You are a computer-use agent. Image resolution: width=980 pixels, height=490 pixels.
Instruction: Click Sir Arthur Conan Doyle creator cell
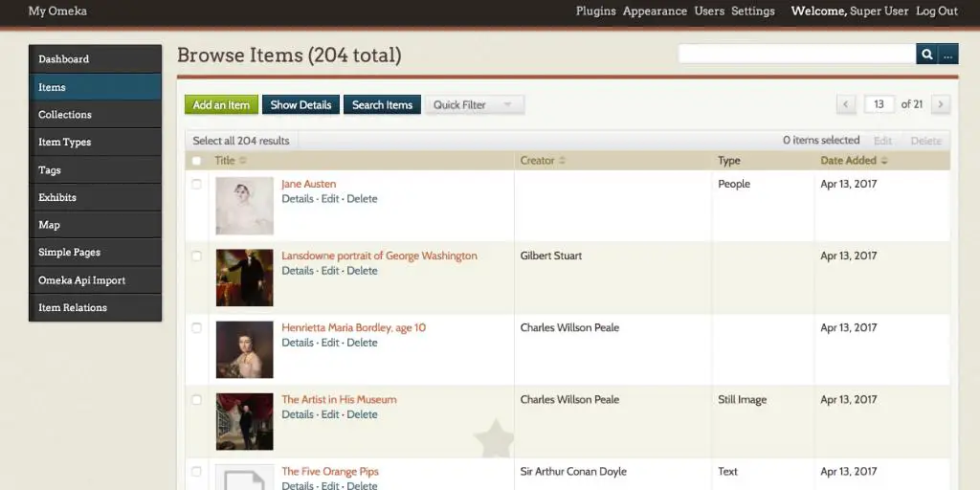pyautogui.click(x=573, y=471)
